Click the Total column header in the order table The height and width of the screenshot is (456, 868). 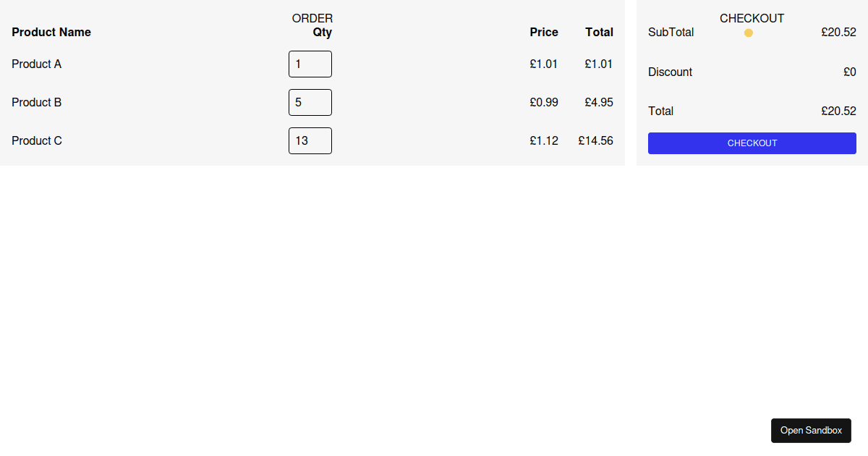pyautogui.click(x=600, y=32)
